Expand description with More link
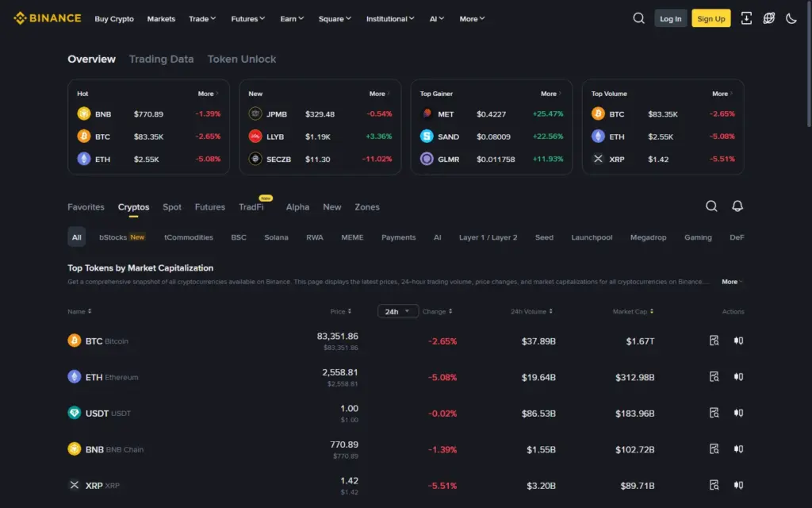This screenshot has width=812, height=508. pos(732,282)
